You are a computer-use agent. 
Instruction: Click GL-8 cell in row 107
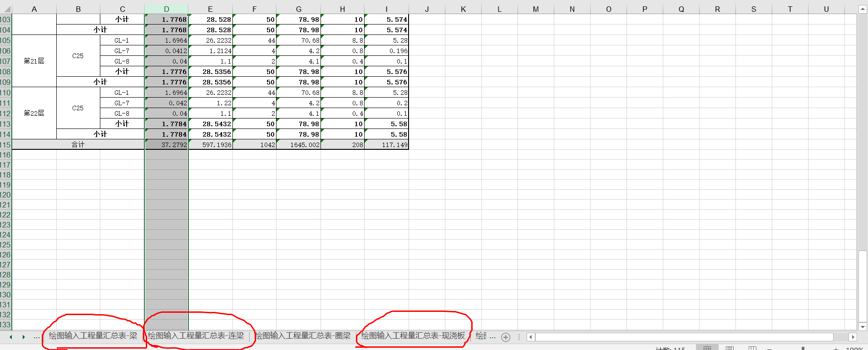pos(122,61)
